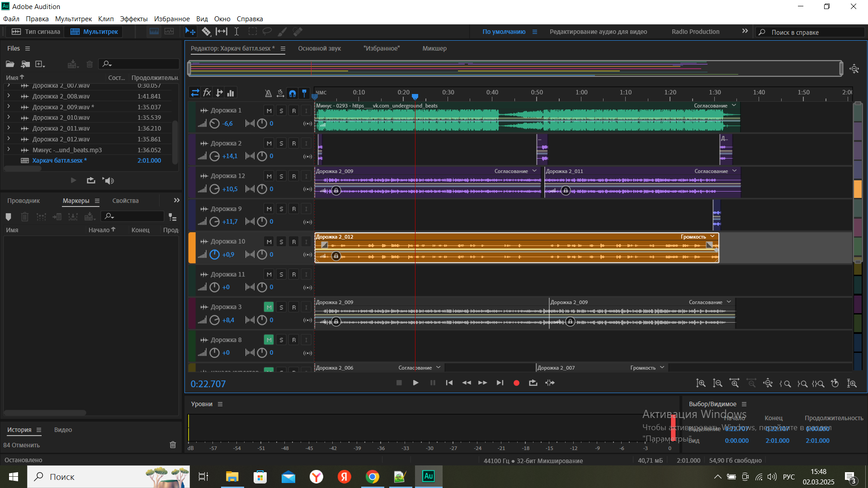Arm Дорожка 12 for record
The height and width of the screenshot is (488, 868).
point(294,176)
